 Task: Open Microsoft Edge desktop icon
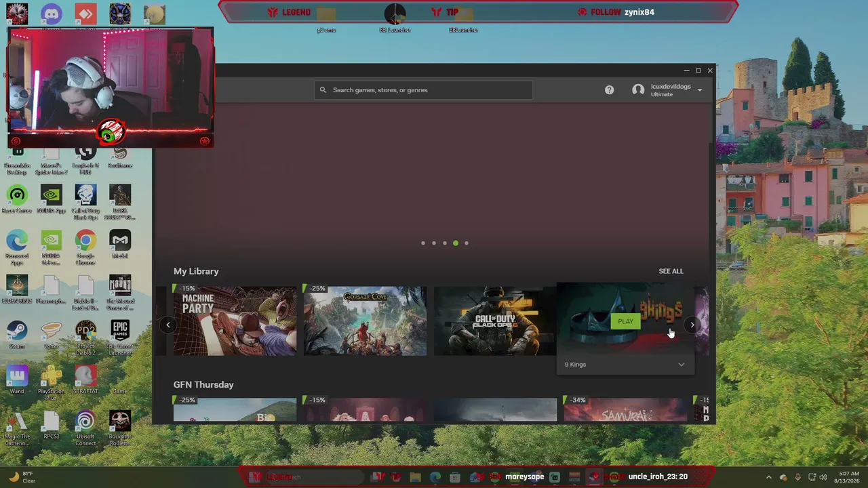17,247
